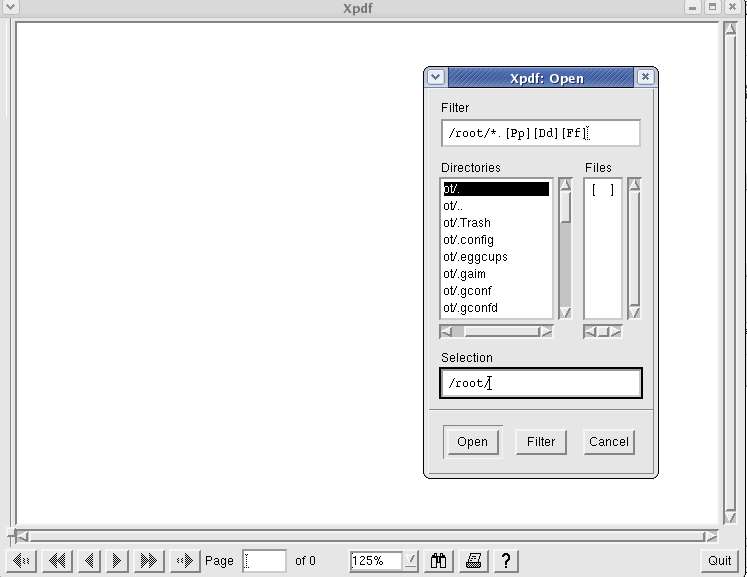The height and width of the screenshot is (577, 747).
Task: Click the Directories list scroll-up arrow
Action: [x=565, y=184]
